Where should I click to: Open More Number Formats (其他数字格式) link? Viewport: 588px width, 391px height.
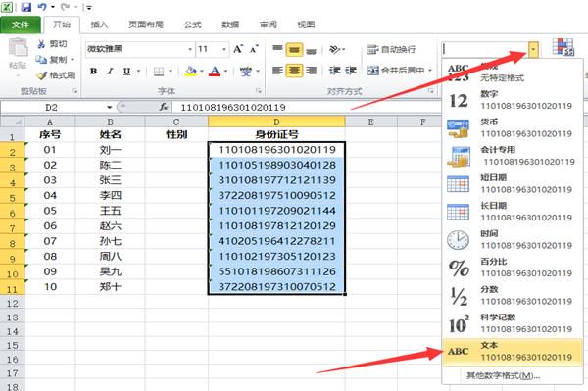point(503,375)
